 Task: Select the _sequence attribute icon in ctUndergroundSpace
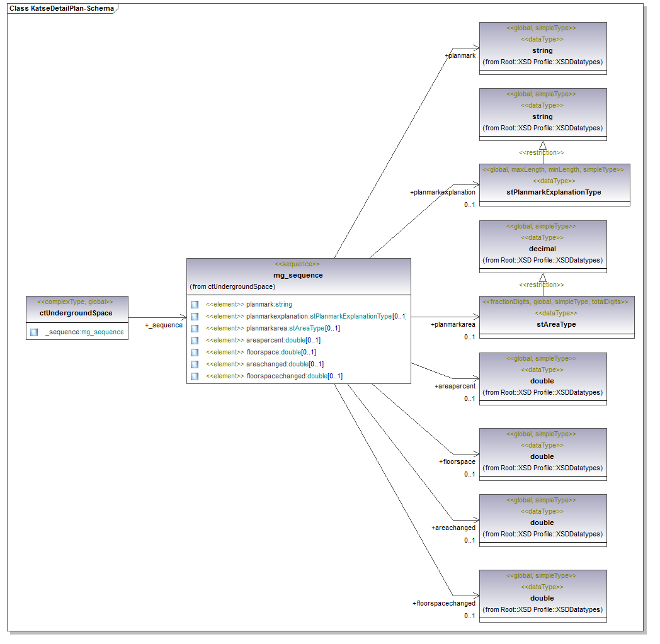click(x=34, y=332)
